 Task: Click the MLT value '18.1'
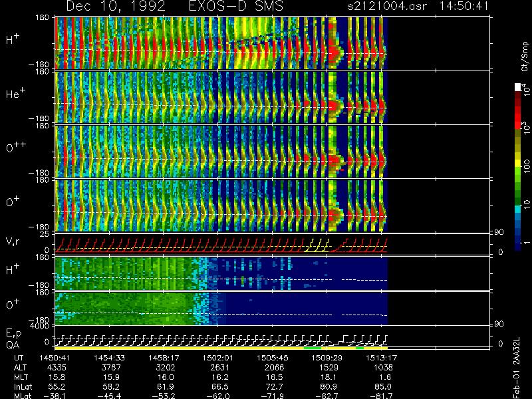[330, 377]
